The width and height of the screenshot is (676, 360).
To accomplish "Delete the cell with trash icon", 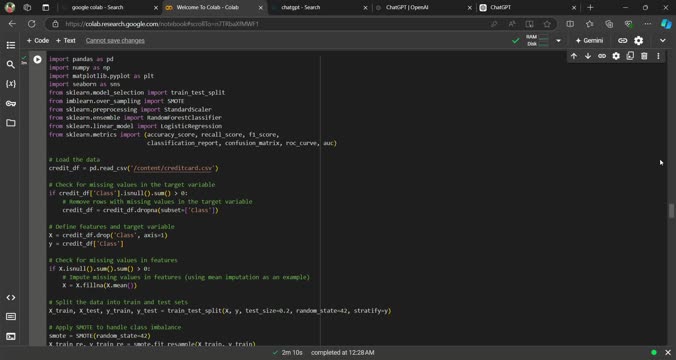I will click(x=644, y=56).
